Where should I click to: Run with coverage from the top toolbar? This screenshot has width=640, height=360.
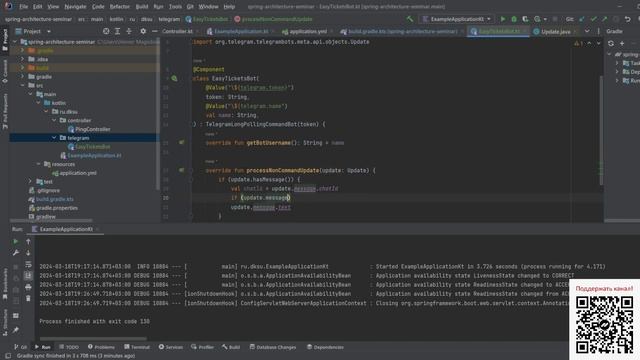pos(525,19)
